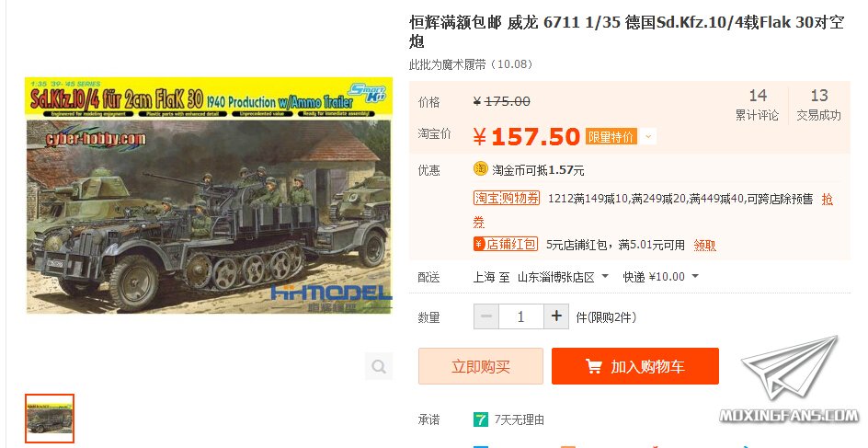Select the product thumbnail below main image
The image size is (868, 448).
pos(50,418)
